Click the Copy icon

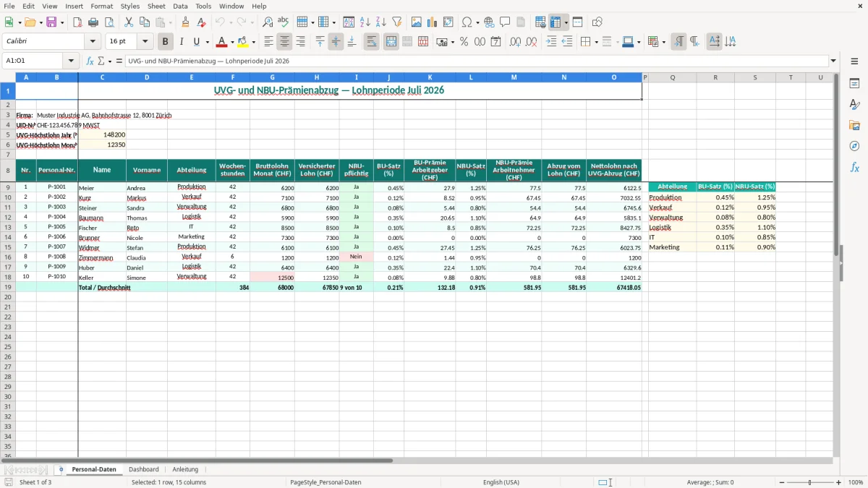[144, 22]
